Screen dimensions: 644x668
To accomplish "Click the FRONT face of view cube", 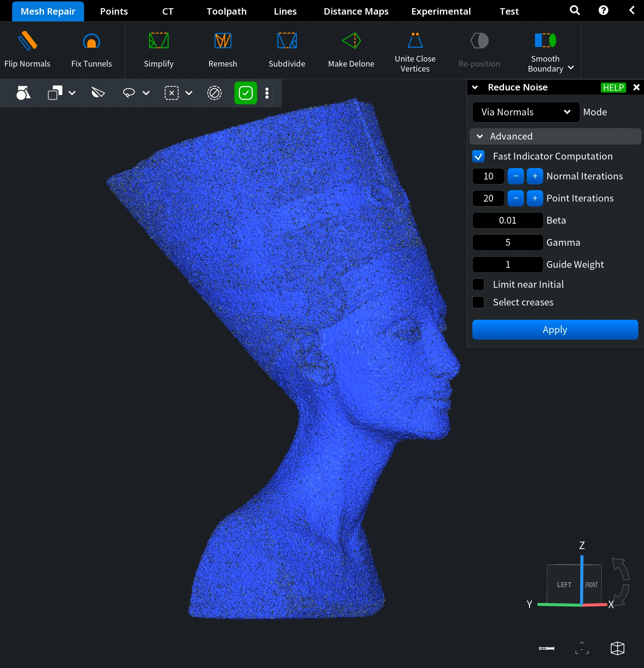I will tap(592, 585).
